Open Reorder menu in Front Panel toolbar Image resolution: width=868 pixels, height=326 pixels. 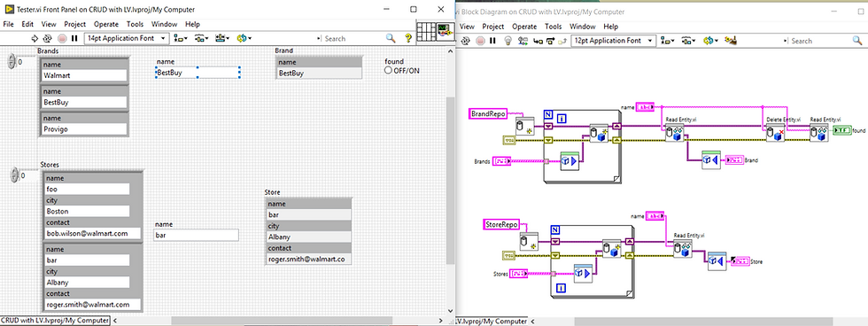click(x=244, y=38)
